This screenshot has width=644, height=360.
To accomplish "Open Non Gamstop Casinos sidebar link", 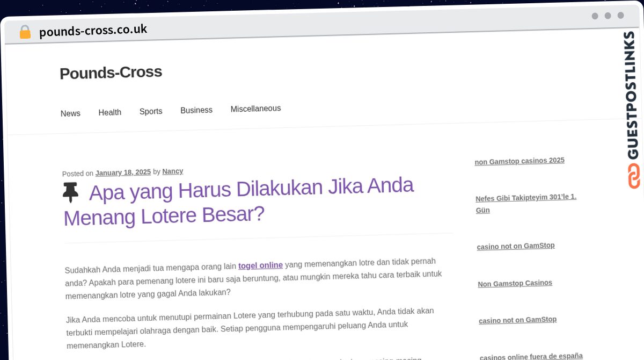I will [x=515, y=283].
